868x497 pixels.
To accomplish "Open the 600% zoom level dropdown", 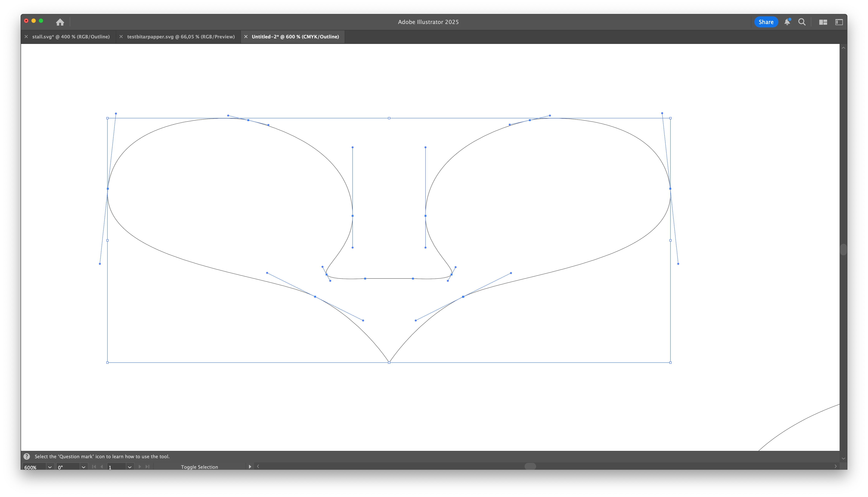I will pos(50,467).
